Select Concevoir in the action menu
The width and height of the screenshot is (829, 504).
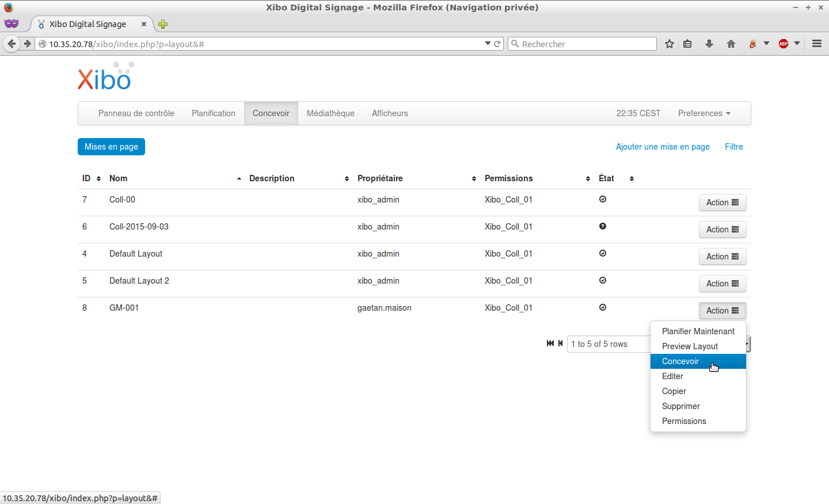pyautogui.click(x=680, y=361)
